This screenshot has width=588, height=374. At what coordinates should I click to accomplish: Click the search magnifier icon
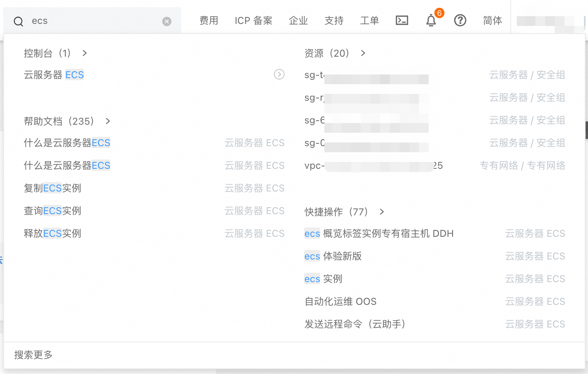(19, 21)
